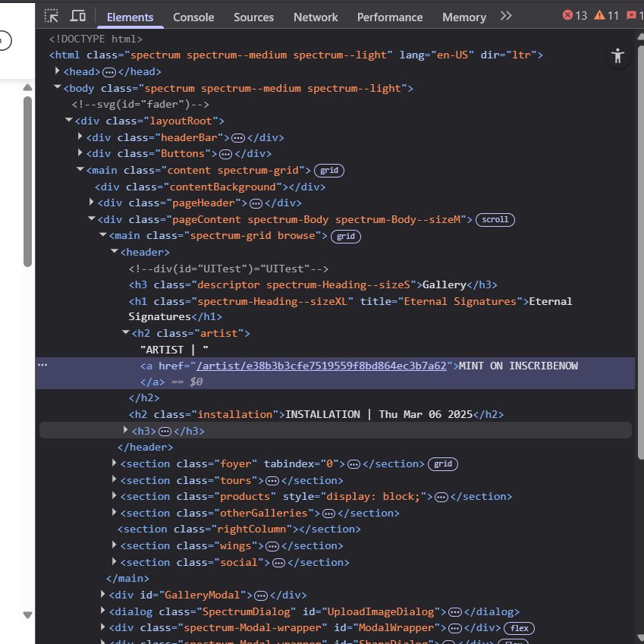
Task: Expand the pageHeader div
Action: (92, 202)
